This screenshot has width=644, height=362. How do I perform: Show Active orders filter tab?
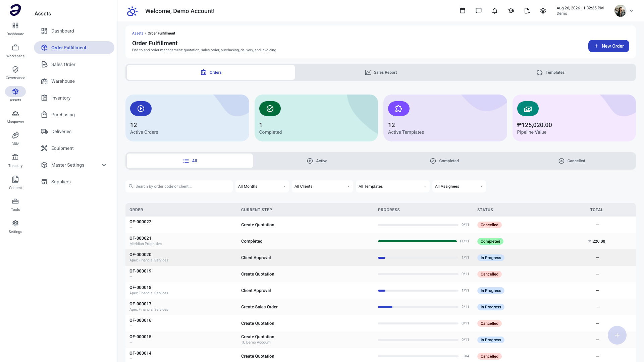click(x=317, y=161)
